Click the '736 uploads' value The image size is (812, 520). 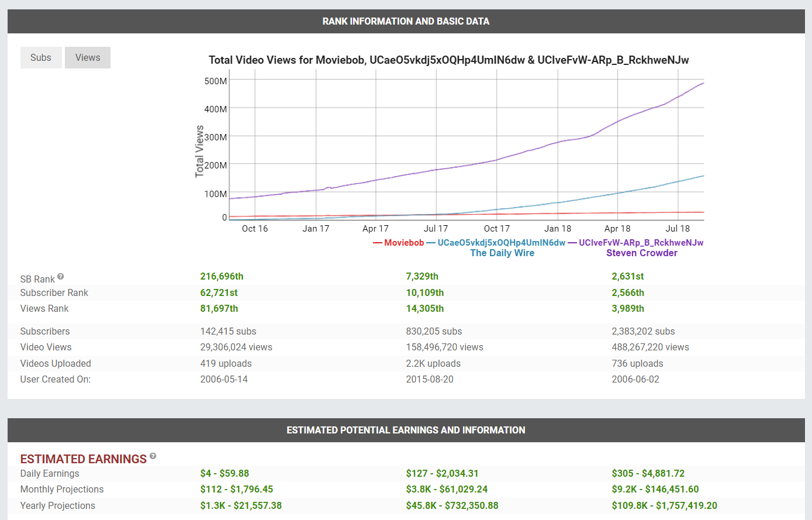click(x=637, y=363)
